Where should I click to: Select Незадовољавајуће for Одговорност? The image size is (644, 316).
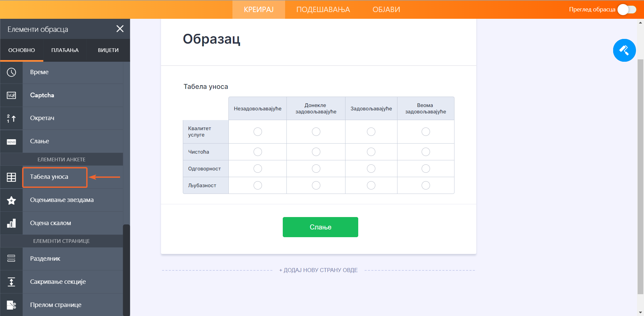(258, 168)
